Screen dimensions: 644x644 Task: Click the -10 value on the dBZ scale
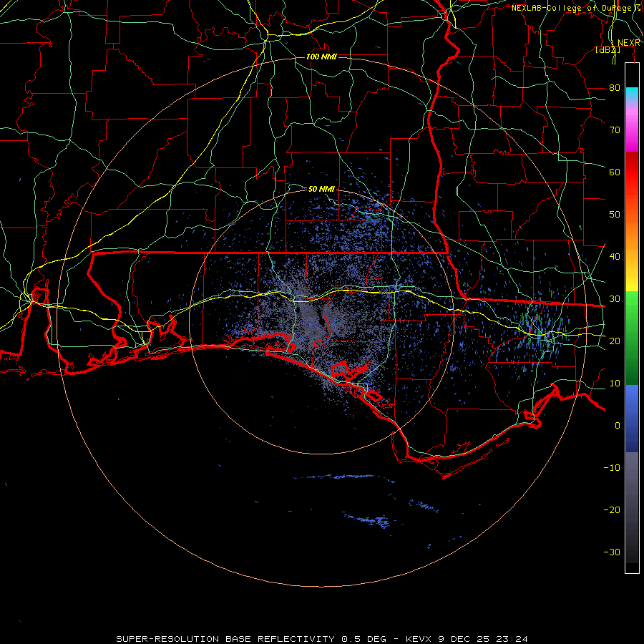tap(612, 468)
